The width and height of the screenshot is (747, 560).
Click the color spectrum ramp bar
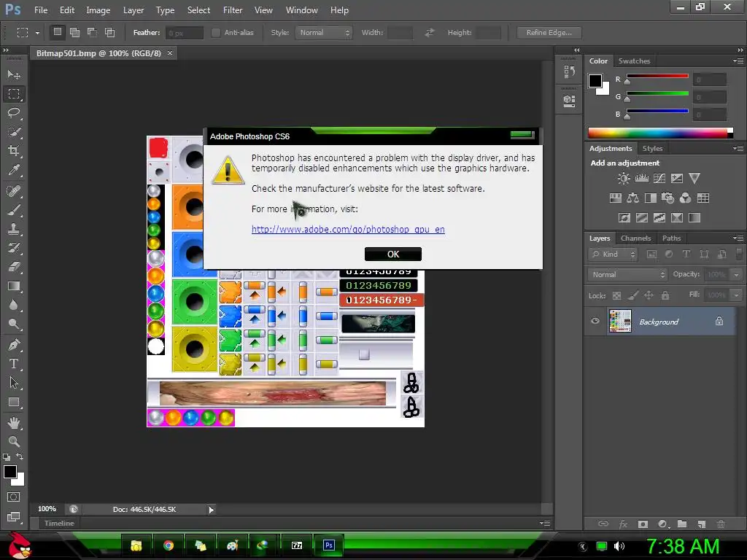[658, 133]
